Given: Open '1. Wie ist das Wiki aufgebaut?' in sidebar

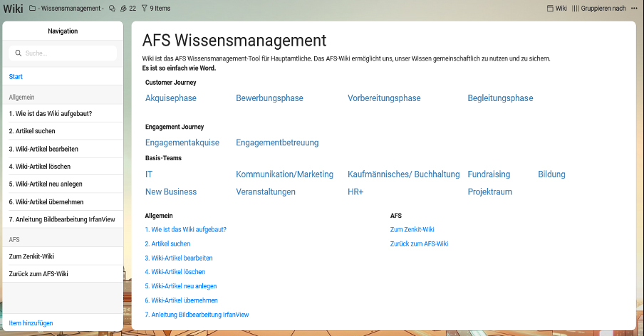Looking at the screenshot, I should [50, 113].
